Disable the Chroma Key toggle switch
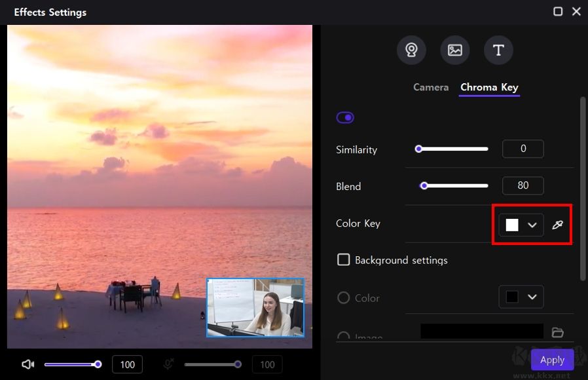Image resolution: width=588 pixels, height=380 pixels. pos(345,117)
